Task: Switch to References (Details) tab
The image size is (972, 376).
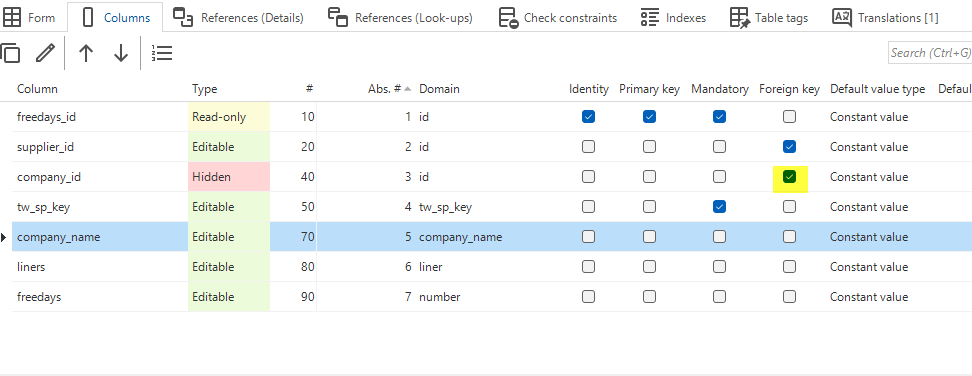Action: [239, 17]
